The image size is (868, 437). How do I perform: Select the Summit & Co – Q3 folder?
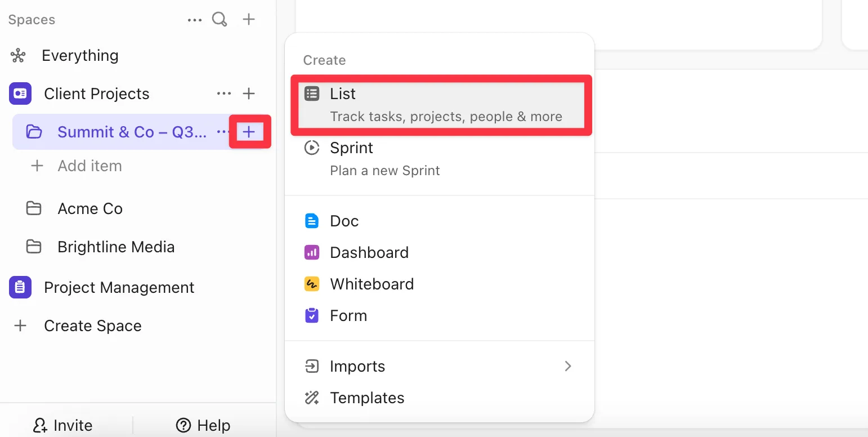coord(132,132)
